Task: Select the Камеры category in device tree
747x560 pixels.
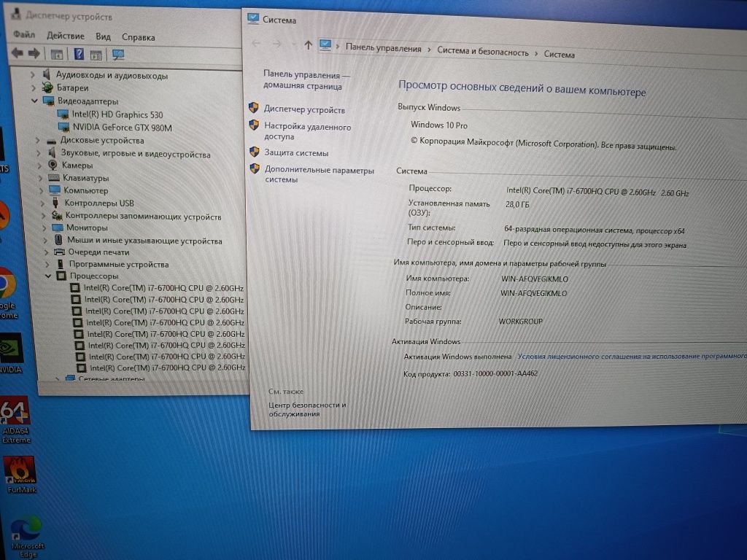Action: point(77,166)
